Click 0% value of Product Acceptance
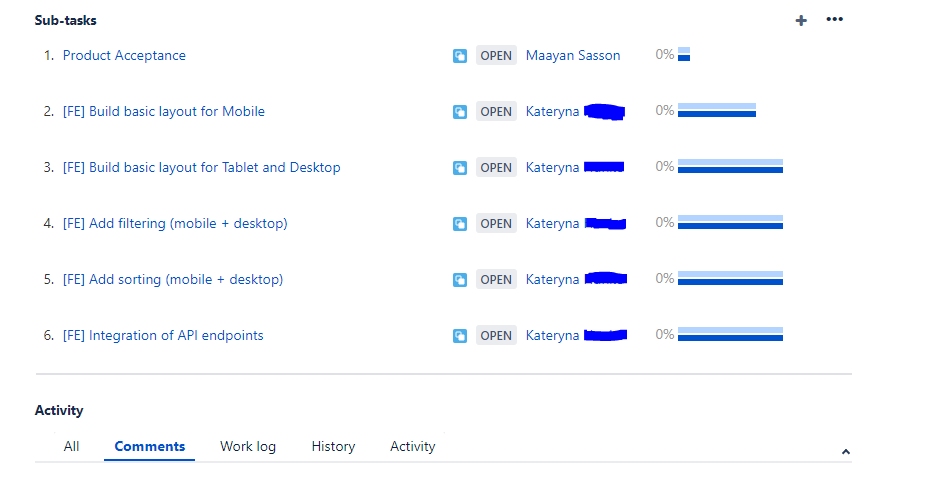 click(665, 54)
